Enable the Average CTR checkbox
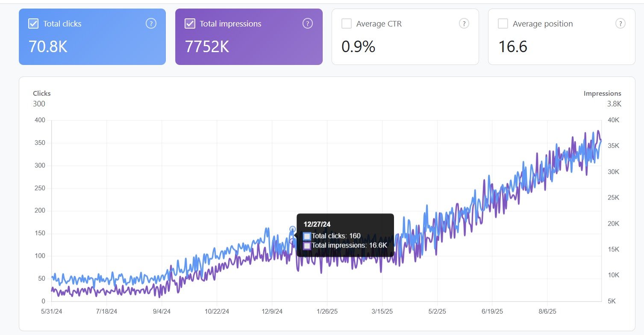Screen dimensions: 644x335 [347, 24]
